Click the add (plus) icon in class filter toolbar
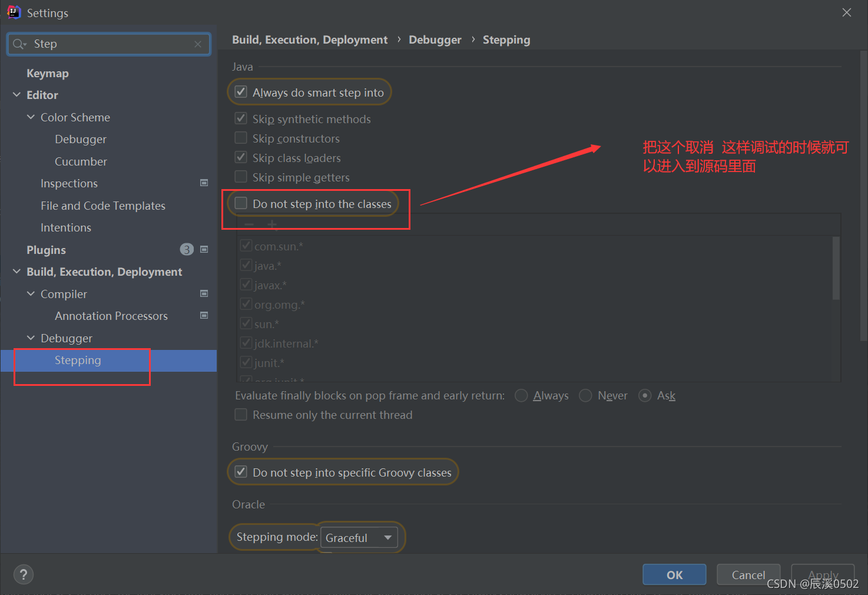 272,224
